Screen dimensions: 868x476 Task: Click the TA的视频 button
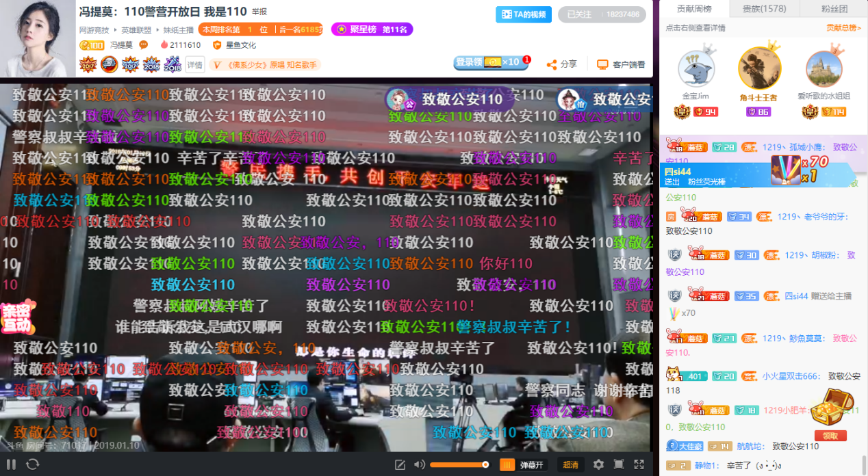point(524,14)
